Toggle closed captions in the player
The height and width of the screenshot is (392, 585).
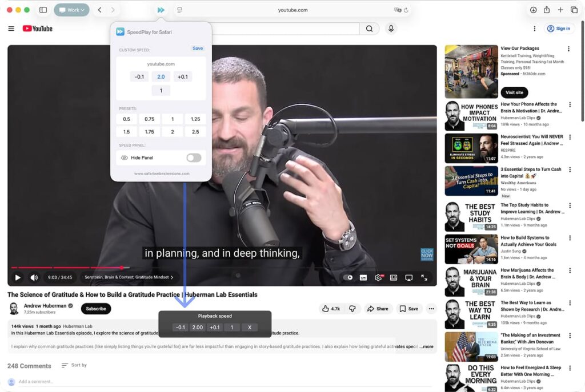363,277
